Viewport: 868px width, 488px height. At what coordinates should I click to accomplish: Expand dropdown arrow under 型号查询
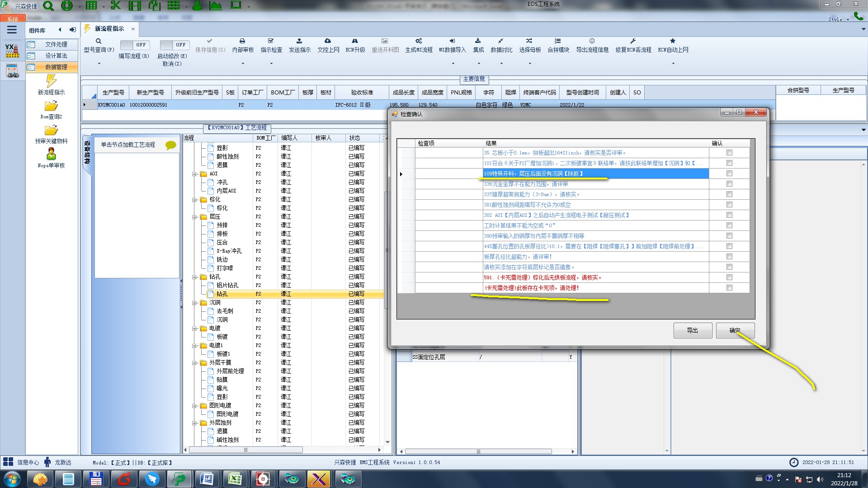(x=99, y=64)
